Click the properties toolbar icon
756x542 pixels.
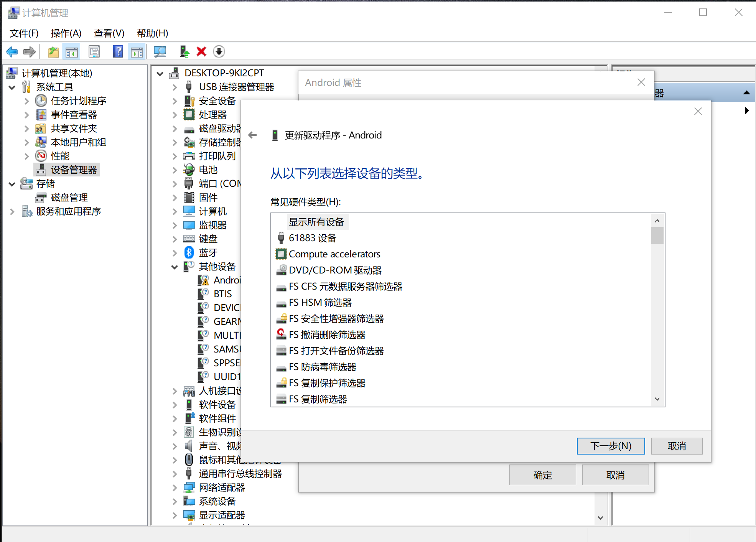click(x=94, y=51)
